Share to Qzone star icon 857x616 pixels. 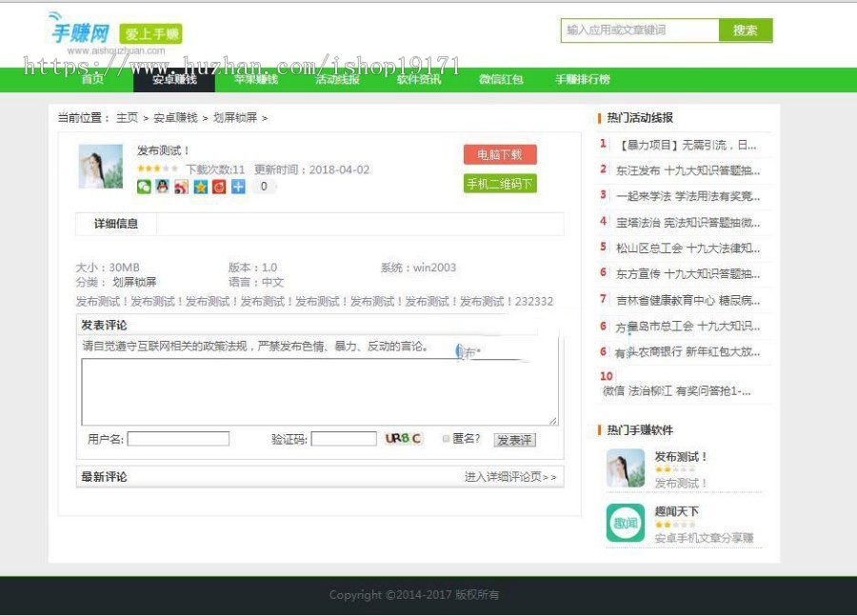tap(200, 187)
